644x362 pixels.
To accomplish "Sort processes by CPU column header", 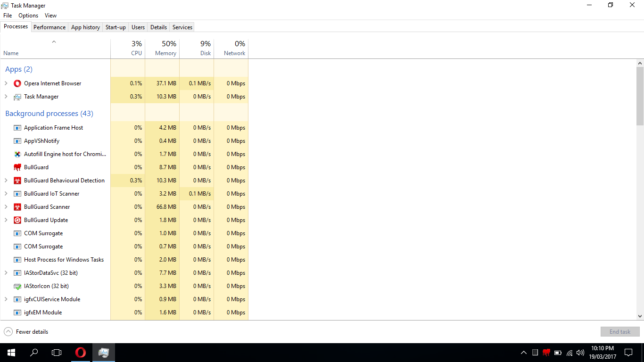I will (128, 49).
